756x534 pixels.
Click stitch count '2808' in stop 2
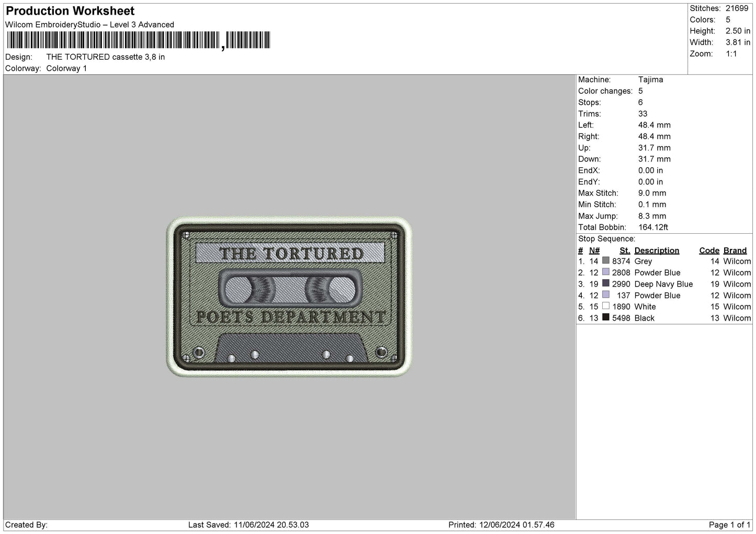(x=621, y=272)
